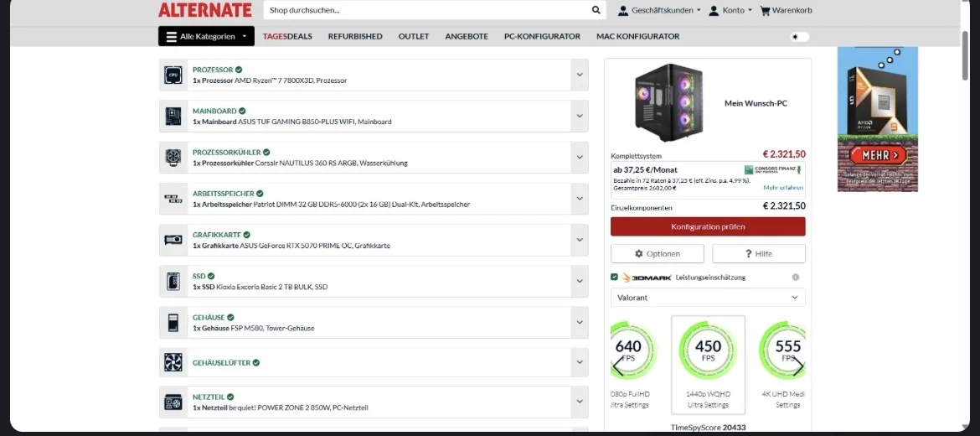Click the Arbeitsspeicher RAM icon
The image size is (980, 436).
(173, 199)
